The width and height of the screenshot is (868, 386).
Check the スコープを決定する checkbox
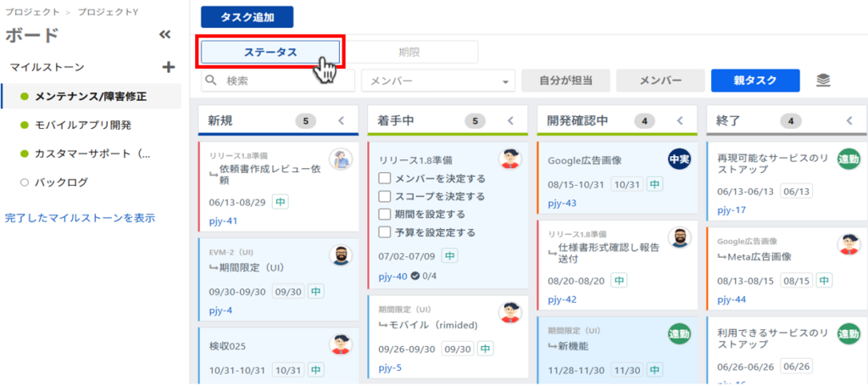[x=385, y=197]
